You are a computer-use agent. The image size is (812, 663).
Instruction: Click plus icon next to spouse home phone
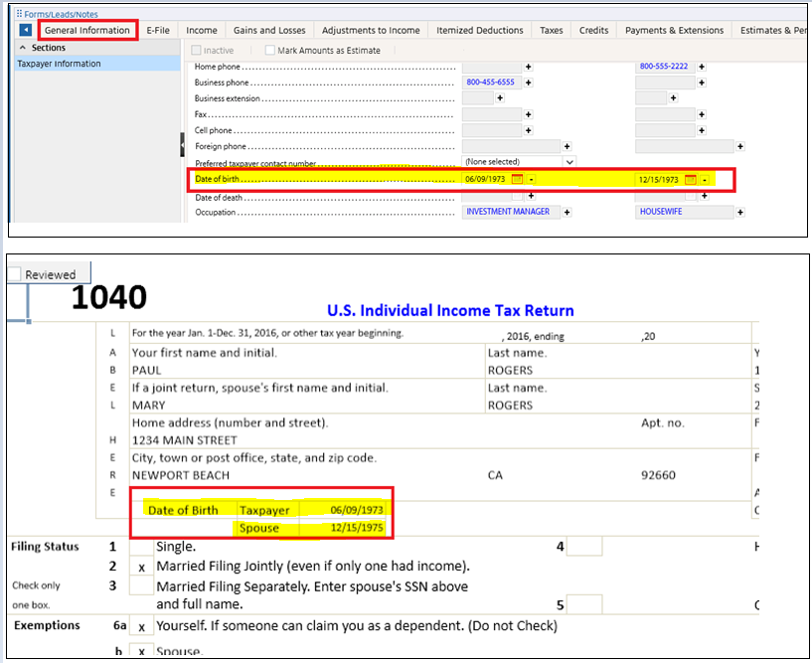click(702, 67)
